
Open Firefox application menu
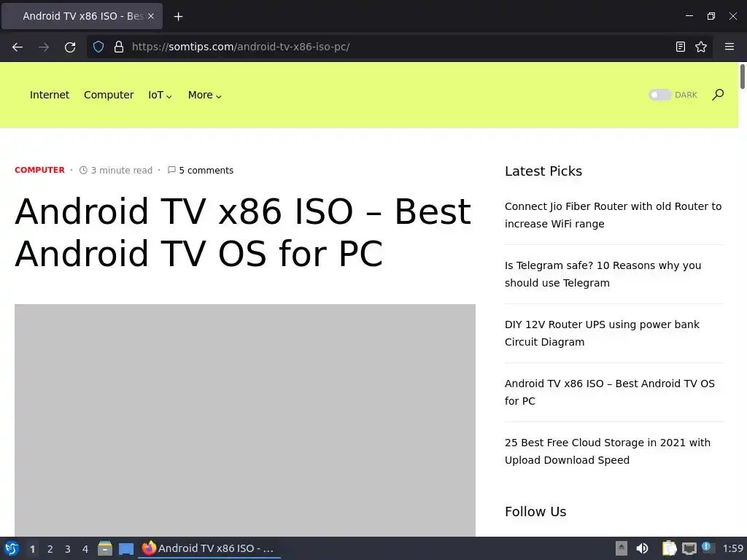tap(729, 47)
